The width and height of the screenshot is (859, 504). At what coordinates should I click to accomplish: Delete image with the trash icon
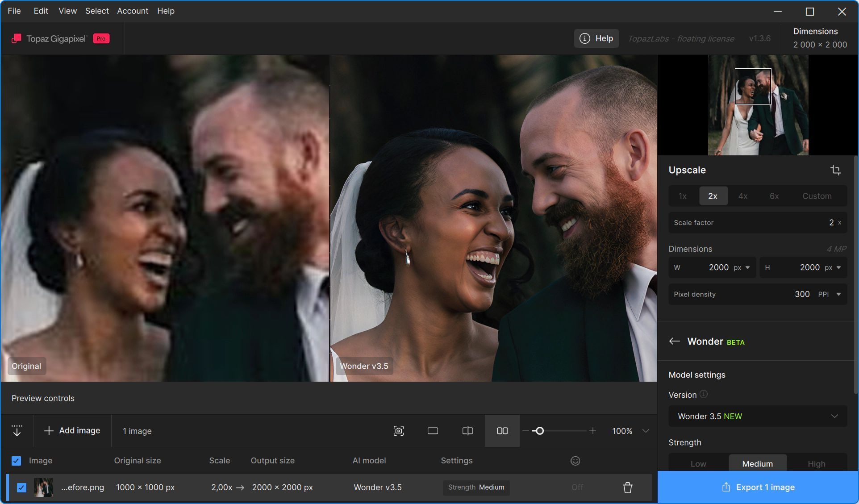(x=628, y=487)
